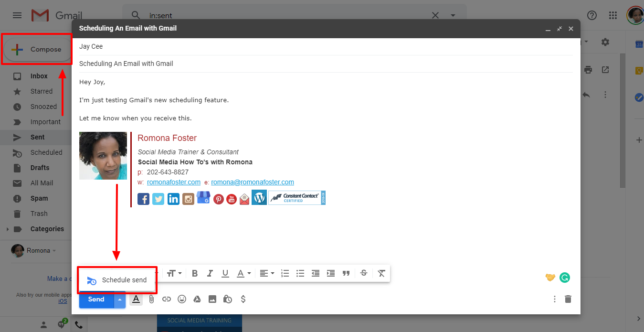Open Google Tasks side panel

click(x=639, y=97)
